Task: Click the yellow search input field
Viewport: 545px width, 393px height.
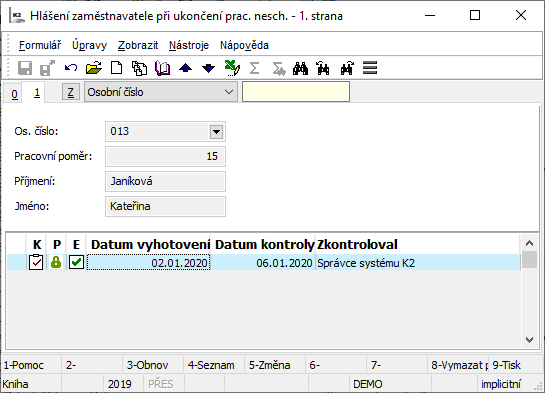Action: pyautogui.click(x=296, y=92)
